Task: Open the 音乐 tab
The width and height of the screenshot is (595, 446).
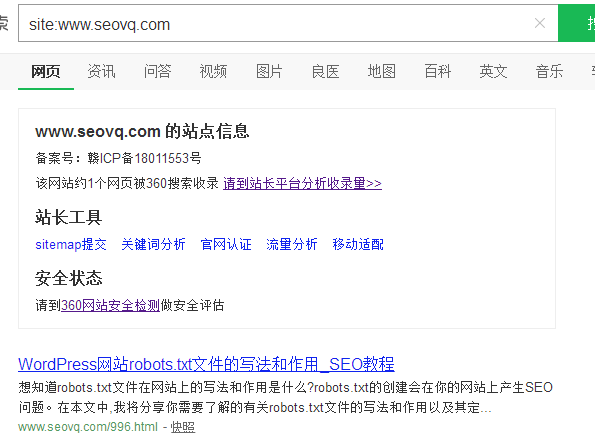Action: [x=549, y=71]
